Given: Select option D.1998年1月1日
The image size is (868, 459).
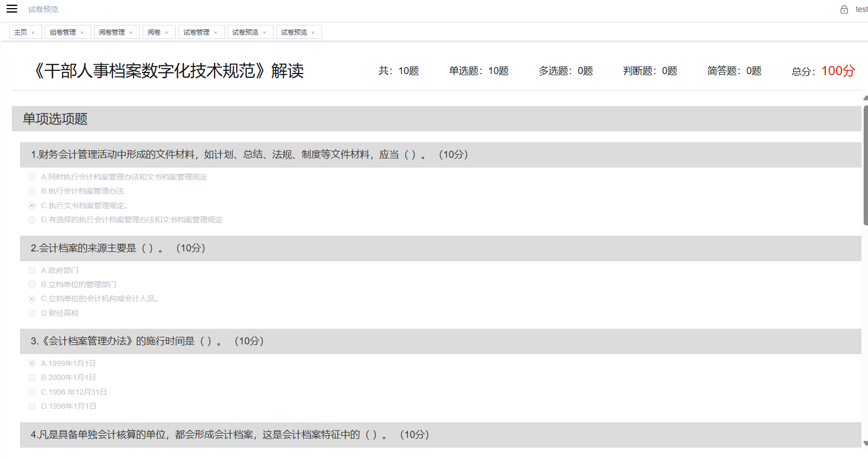Looking at the screenshot, I should point(32,406).
